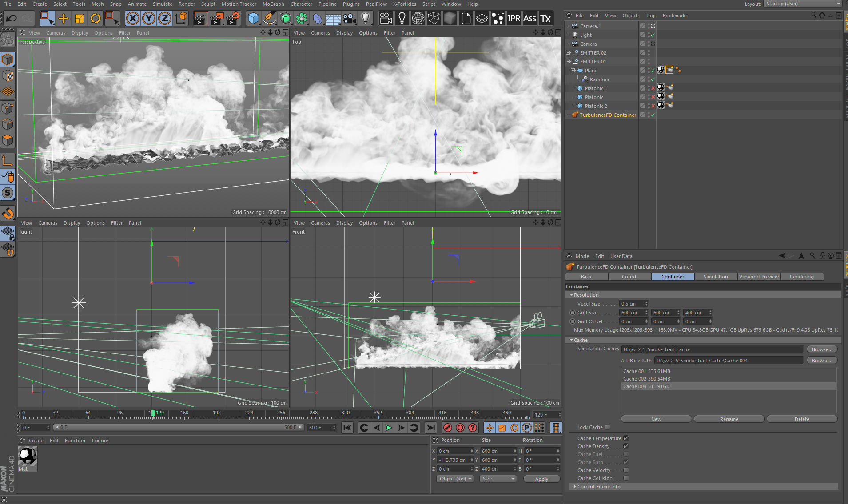The width and height of the screenshot is (848, 504).
Task: Open the MoGraph menu
Action: pos(273,4)
